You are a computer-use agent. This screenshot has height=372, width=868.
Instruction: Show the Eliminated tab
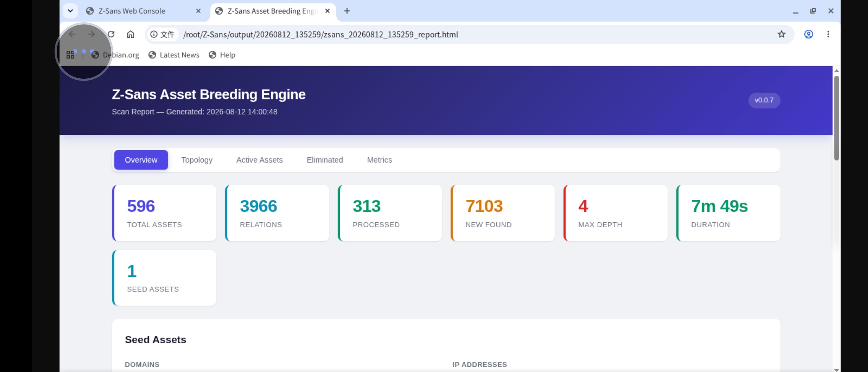(x=325, y=160)
